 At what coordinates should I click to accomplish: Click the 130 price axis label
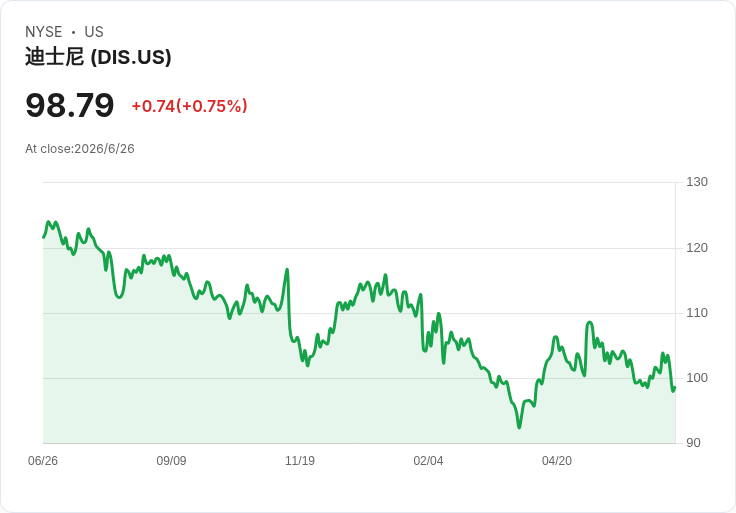(697, 182)
